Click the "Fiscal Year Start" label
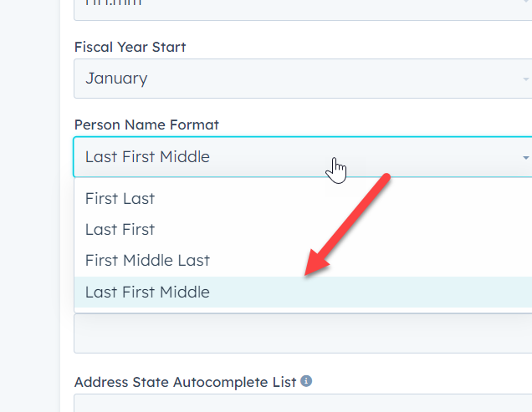 (130, 47)
